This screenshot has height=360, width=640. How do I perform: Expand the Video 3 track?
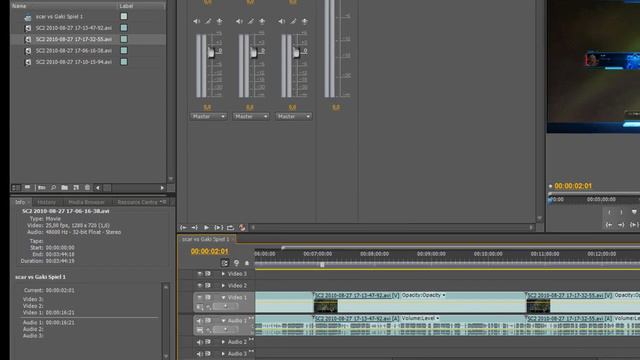(x=223, y=274)
